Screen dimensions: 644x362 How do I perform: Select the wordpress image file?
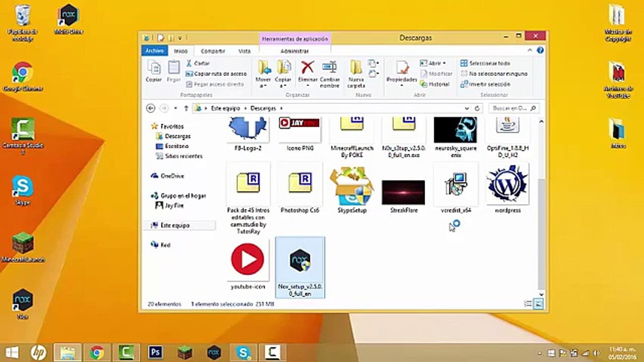pyautogui.click(x=508, y=189)
